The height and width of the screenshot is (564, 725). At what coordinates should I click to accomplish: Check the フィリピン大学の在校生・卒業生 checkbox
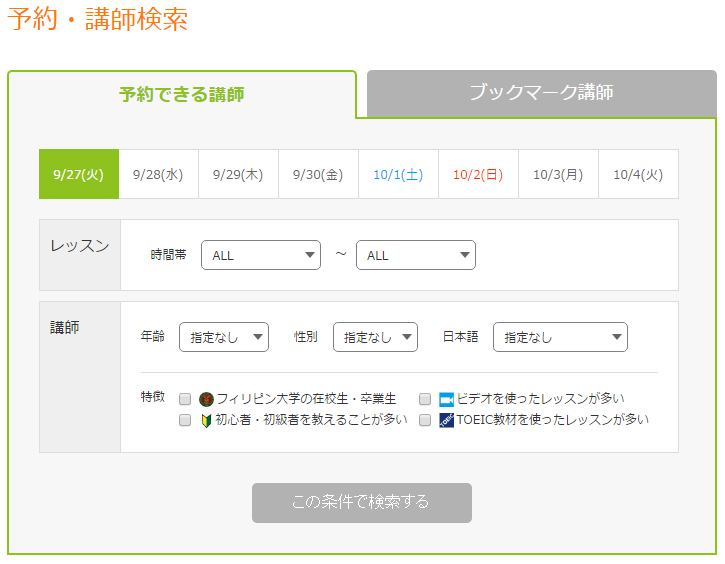(185, 399)
